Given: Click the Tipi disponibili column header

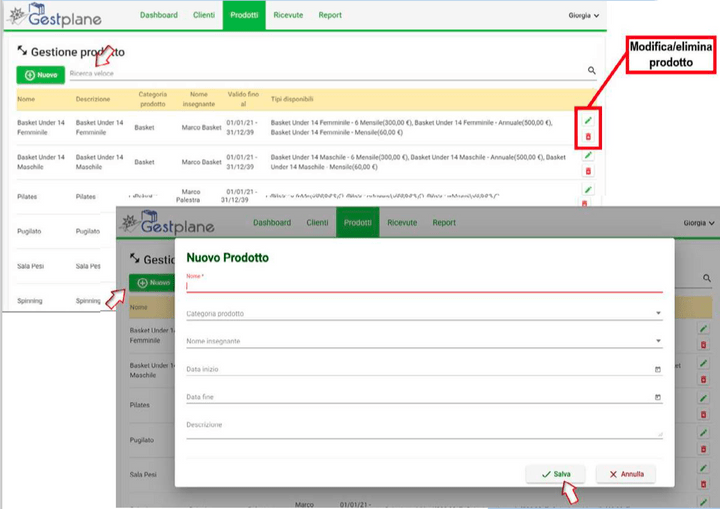Looking at the screenshot, I should point(292,99).
